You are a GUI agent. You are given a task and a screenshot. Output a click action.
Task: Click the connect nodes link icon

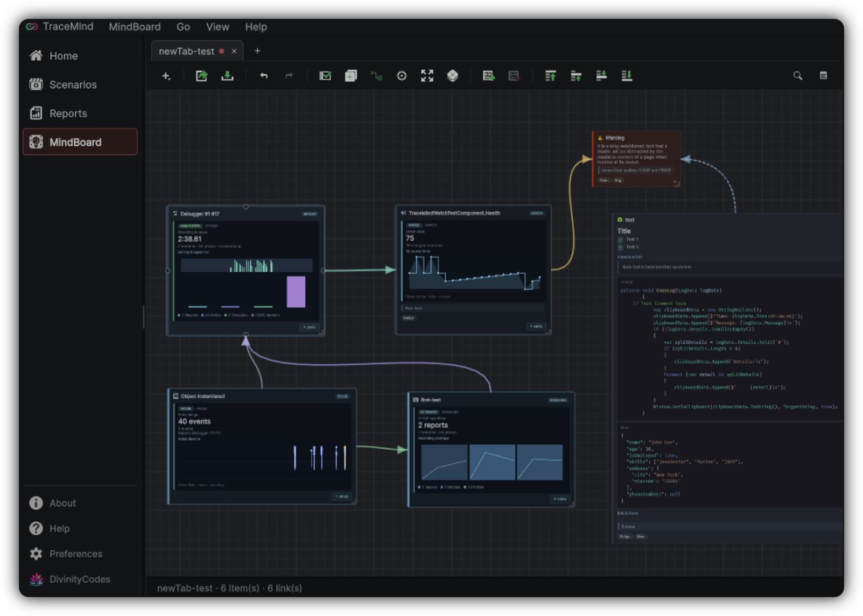(376, 76)
